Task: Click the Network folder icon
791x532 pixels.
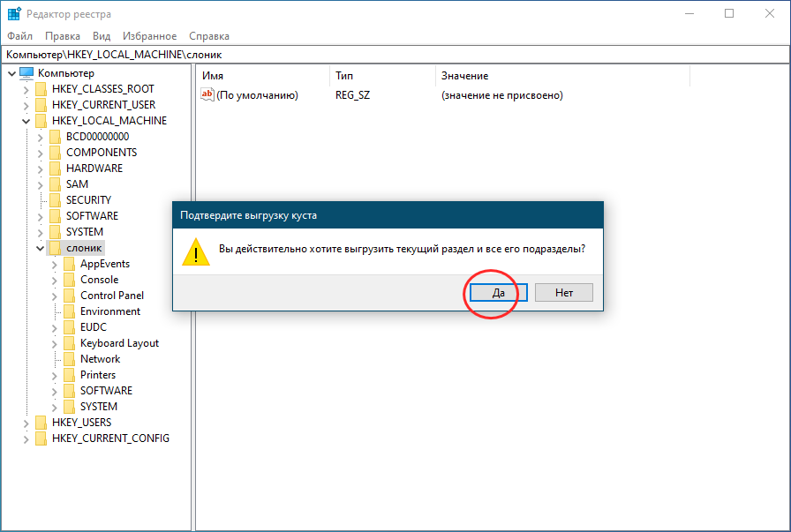Action: [70, 359]
